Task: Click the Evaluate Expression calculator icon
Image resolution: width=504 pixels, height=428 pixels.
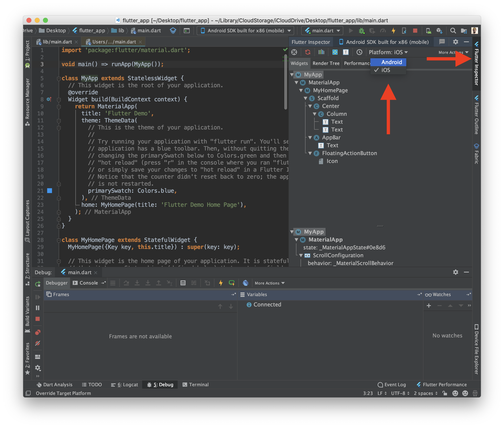Action: pyautogui.click(x=183, y=283)
